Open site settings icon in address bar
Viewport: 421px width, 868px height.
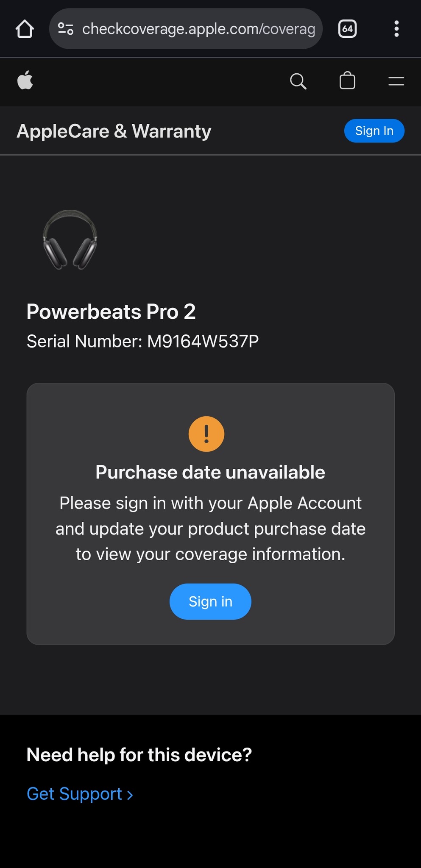(x=66, y=29)
